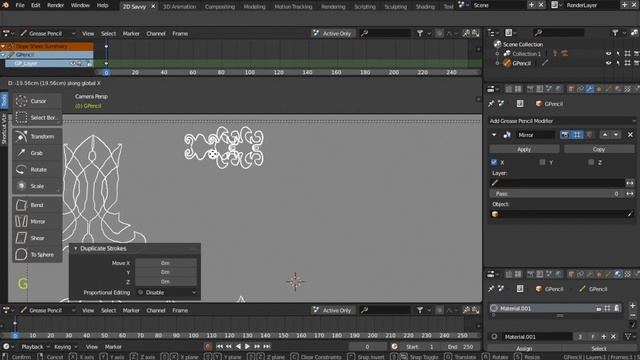Open the Keying dropdown

[65, 347]
